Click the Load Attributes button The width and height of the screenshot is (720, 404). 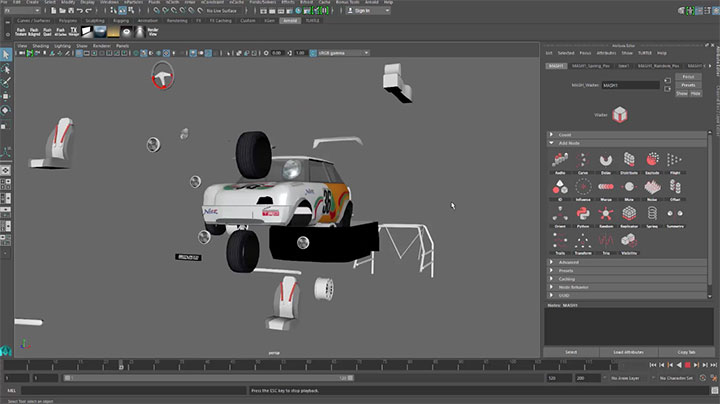click(629, 352)
